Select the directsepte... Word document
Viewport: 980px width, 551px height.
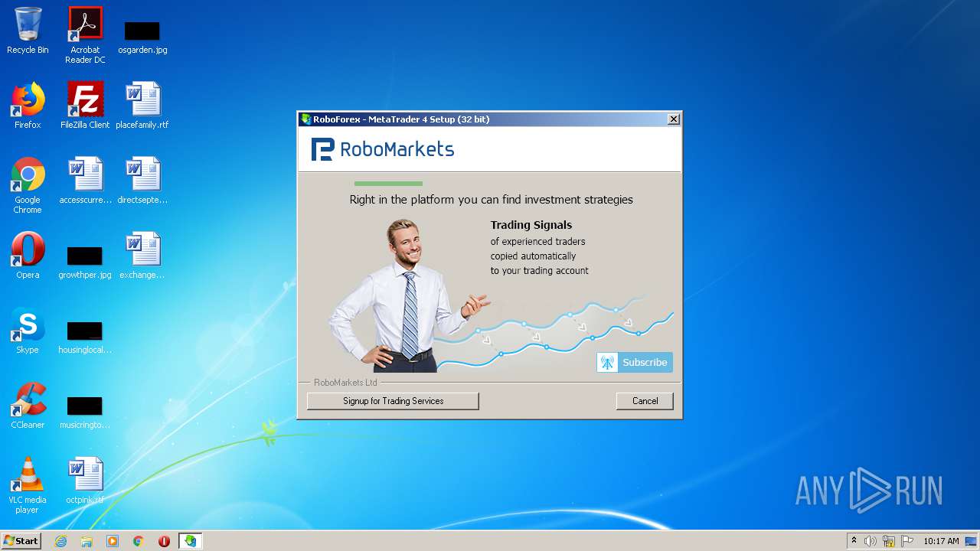[142, 181]
